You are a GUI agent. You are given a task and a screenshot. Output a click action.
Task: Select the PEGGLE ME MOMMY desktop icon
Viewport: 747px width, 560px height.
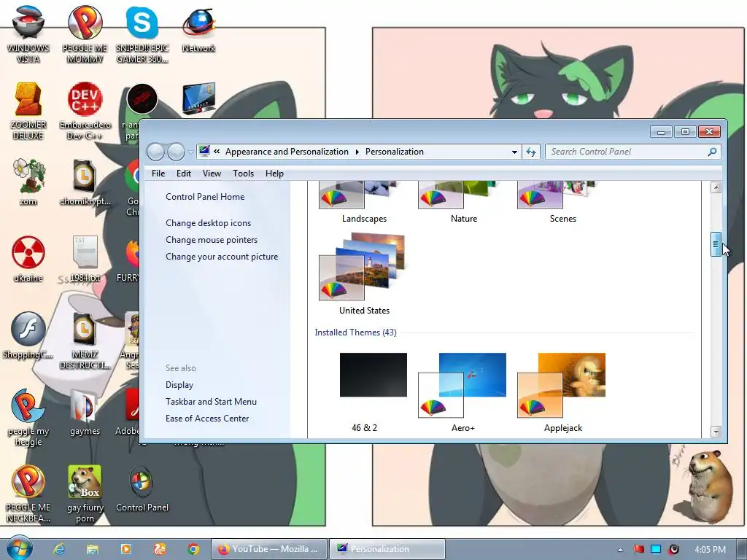point(85,34)
